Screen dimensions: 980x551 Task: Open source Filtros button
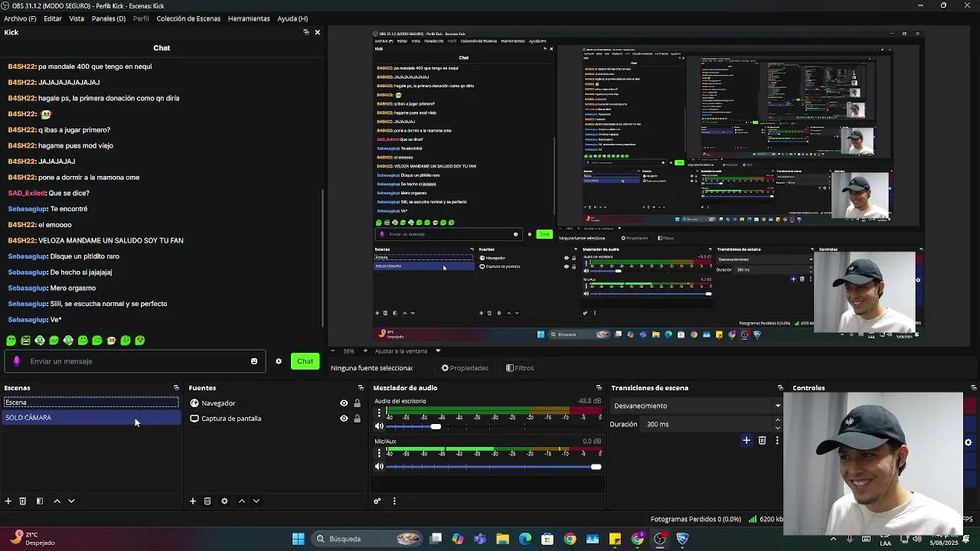pos(520,368)
